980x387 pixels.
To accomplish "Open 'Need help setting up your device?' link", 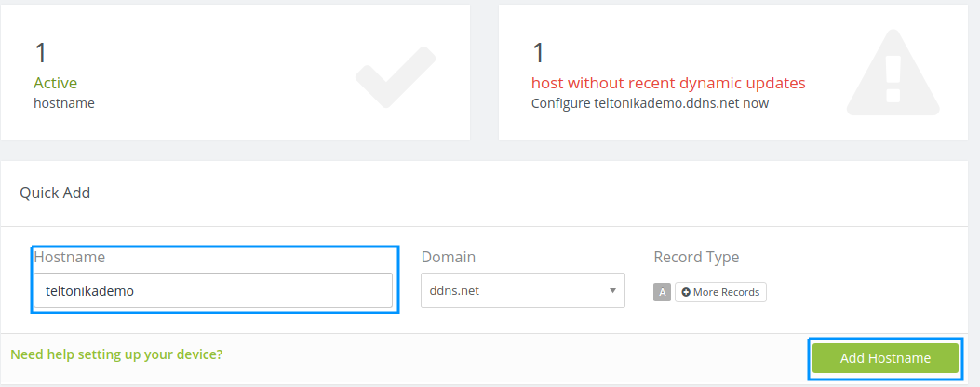I will tap(116, 354).
